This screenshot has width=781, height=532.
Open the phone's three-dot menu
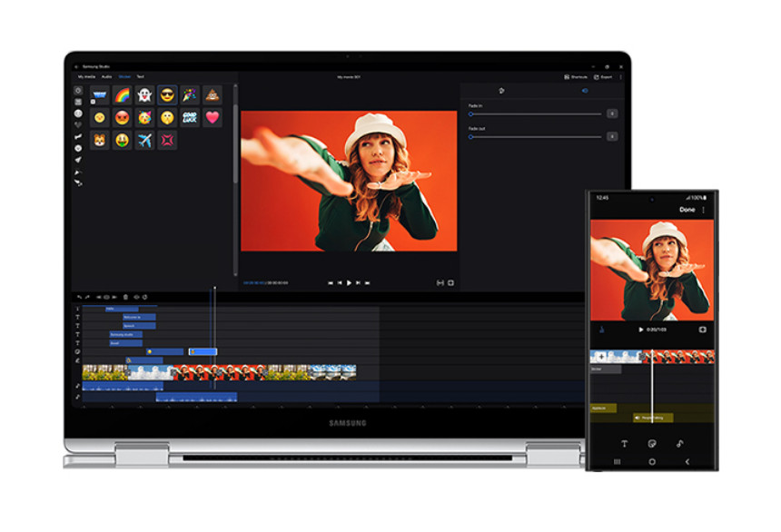tap(703, 211)
